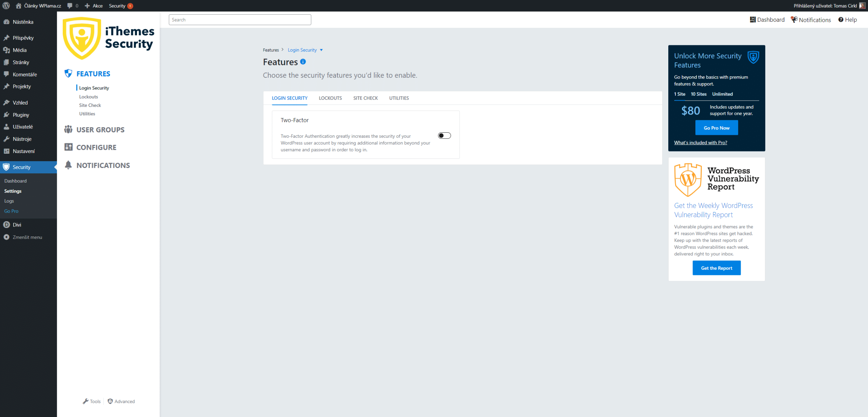Screen dimensions: 868x417
Task: Select the Unlimited pricing option
Action: click(x=722, y=94)
